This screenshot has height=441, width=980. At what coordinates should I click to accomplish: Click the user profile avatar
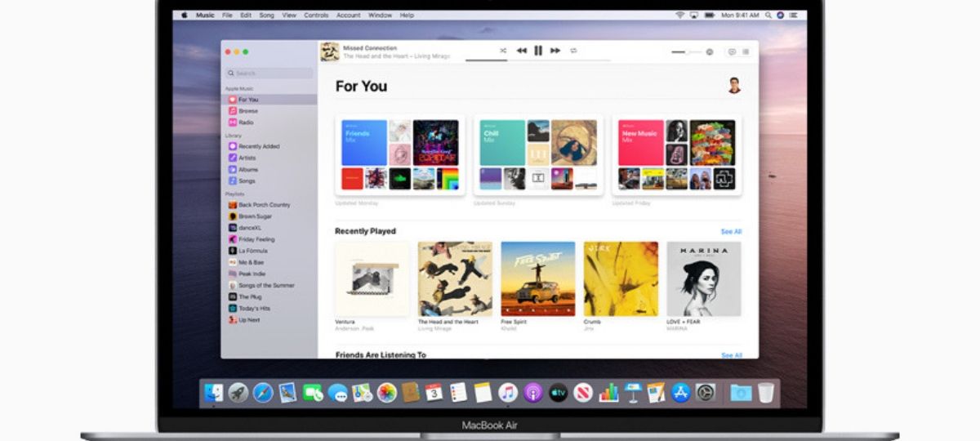coord(734,86)
